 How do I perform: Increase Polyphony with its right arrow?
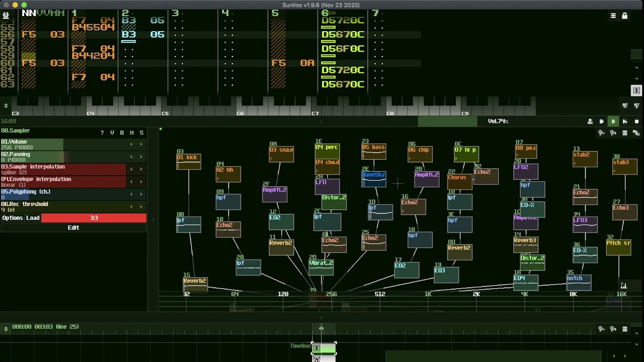[141, 194]
